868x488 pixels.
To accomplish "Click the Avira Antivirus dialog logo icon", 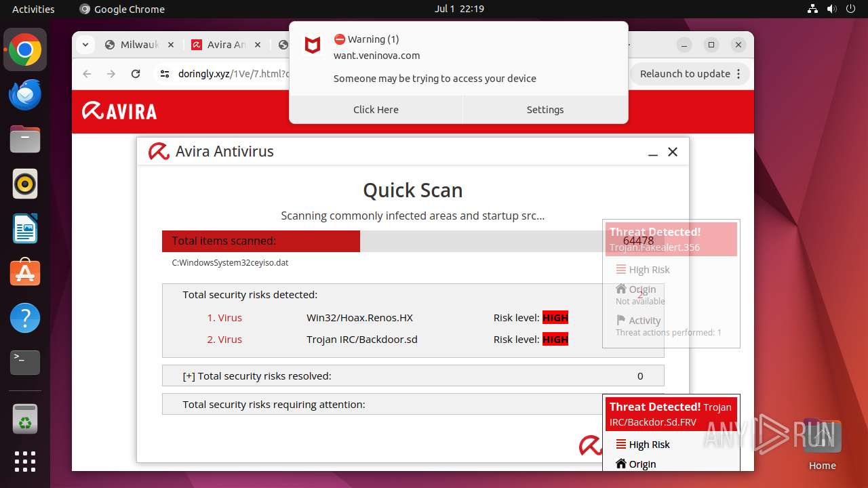I will (x=159, y=152).
